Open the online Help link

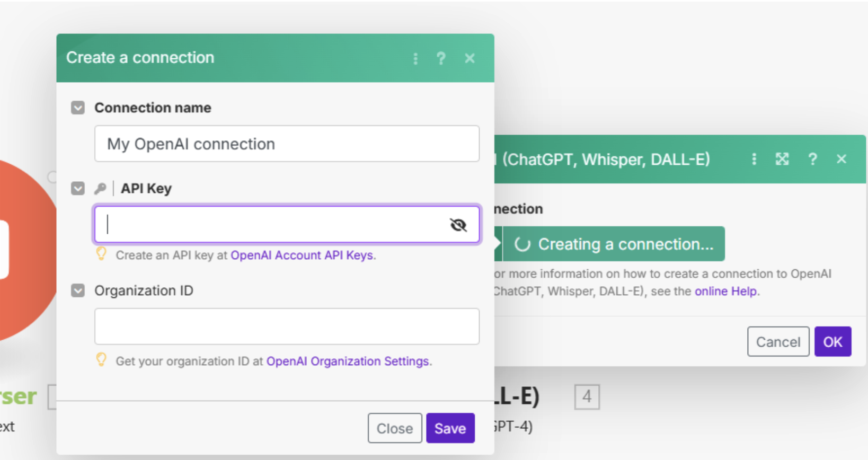pos(725,291)
